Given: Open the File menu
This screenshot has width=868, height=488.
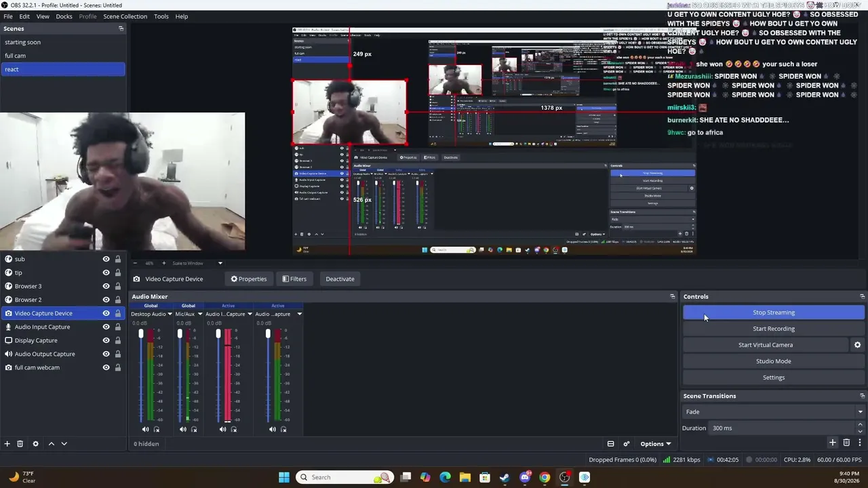Looking at the screenshot, I should 8,16.
